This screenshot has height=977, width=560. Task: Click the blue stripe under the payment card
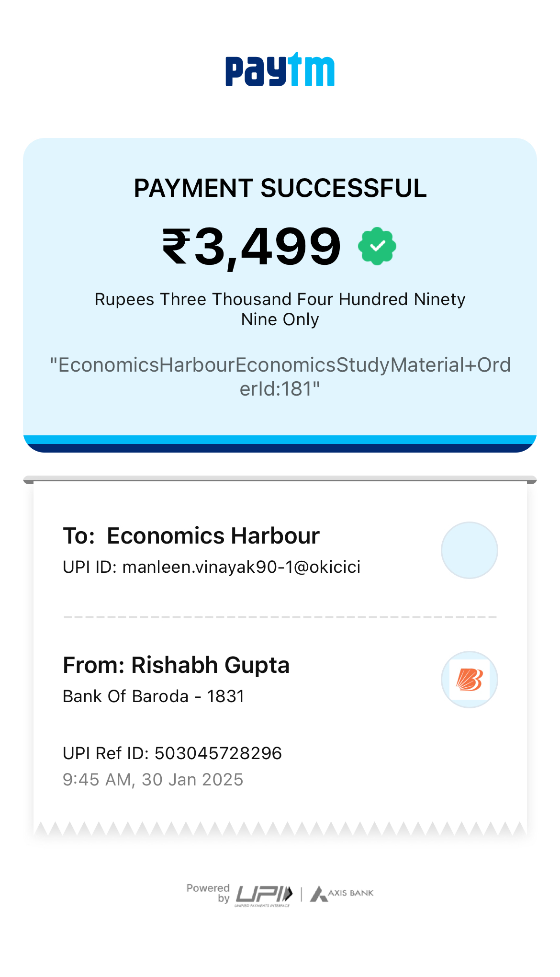(280, 440)
